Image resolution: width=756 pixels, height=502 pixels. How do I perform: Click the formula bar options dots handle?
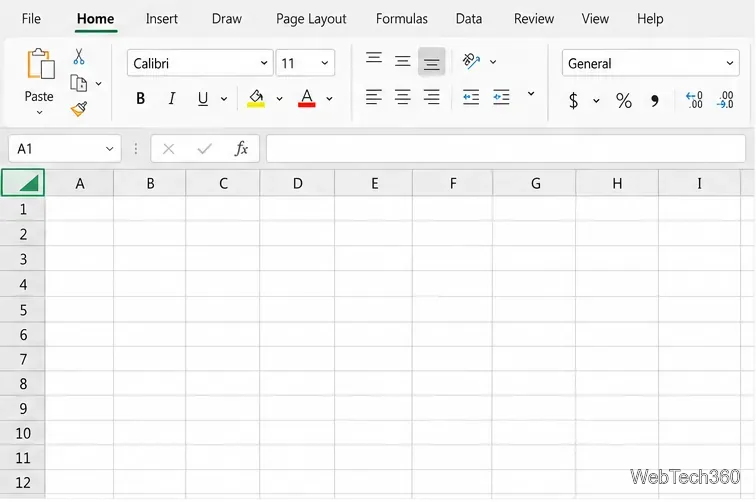pos(136,149)
